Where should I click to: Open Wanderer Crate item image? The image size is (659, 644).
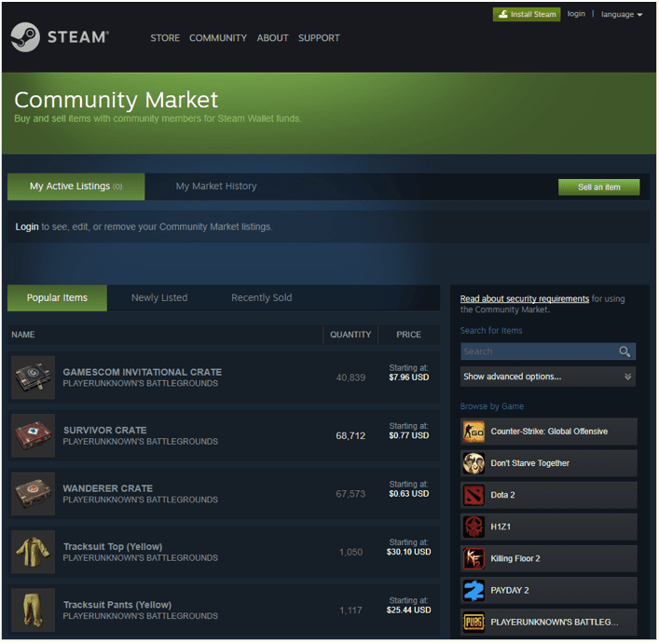click(x=33, y=494)
